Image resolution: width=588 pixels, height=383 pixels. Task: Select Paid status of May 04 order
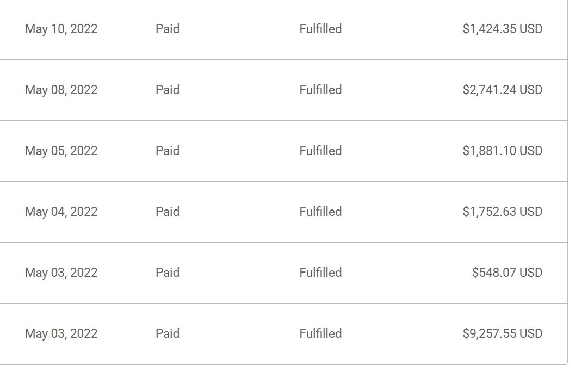pyautogui.click(x=167, y=212)
